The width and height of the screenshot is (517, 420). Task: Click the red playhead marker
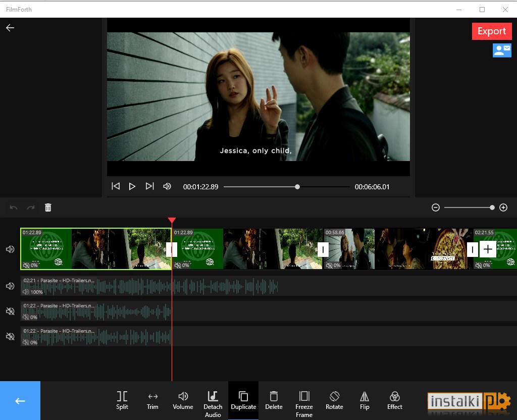click(x=172, y=220)
